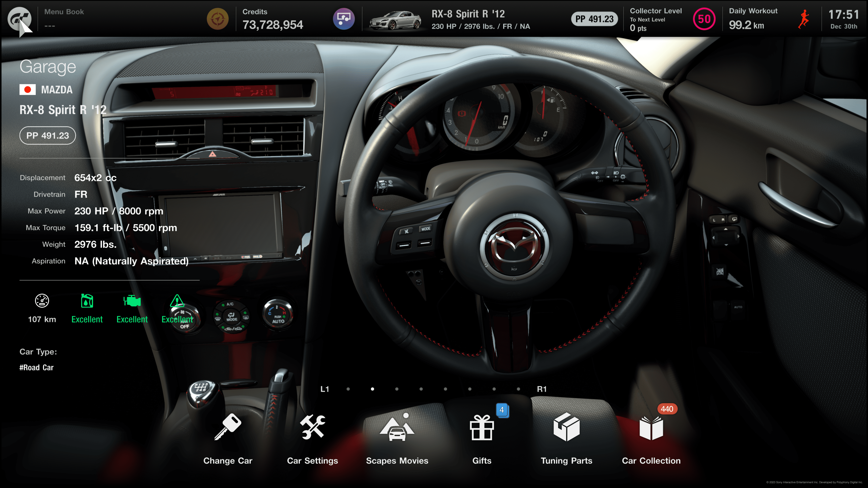Click the Drivetrain value FR
This screenshot has width=868, height=488.
pos(80,194)
